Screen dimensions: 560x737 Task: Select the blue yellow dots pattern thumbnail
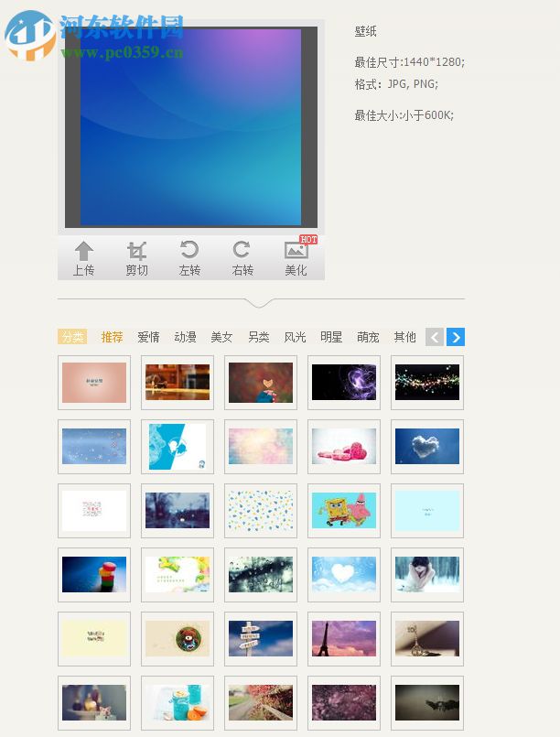(261, 511)
